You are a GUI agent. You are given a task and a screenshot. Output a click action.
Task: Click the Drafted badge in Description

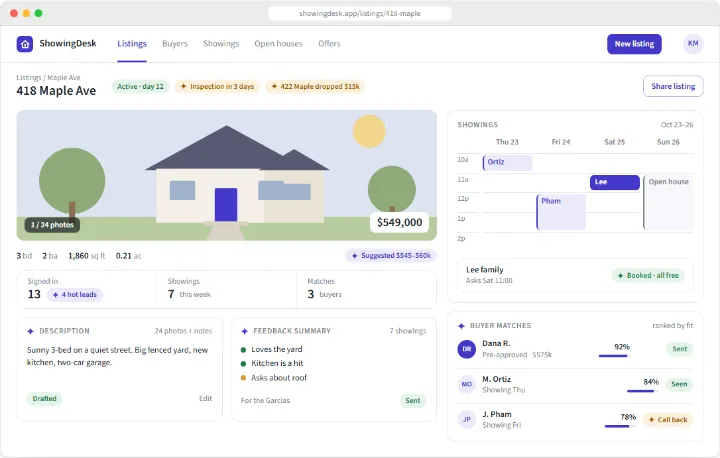pos(45,399)
